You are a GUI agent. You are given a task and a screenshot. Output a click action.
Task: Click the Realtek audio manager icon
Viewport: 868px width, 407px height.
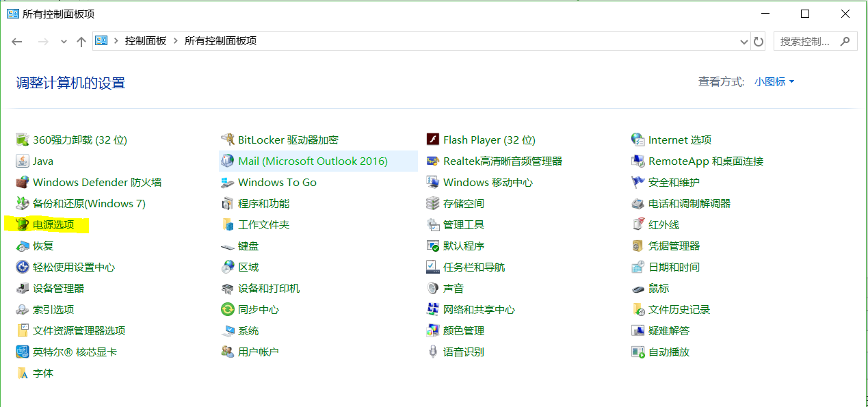432,161
